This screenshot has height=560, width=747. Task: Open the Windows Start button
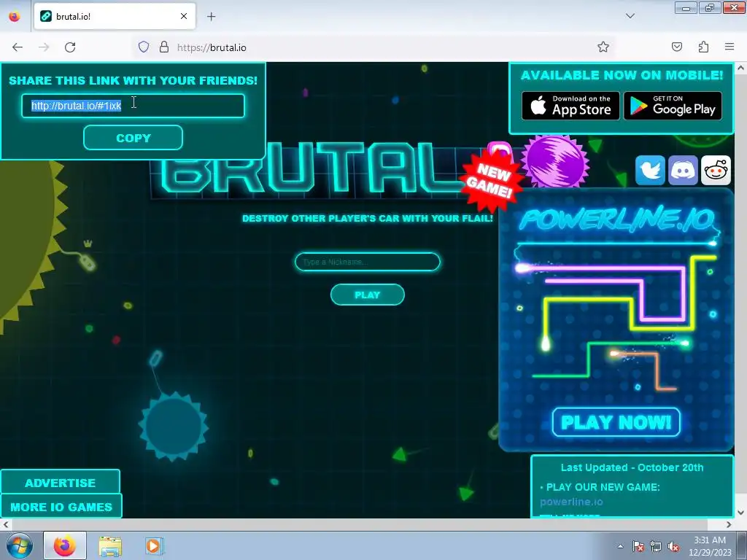(20, 545)
